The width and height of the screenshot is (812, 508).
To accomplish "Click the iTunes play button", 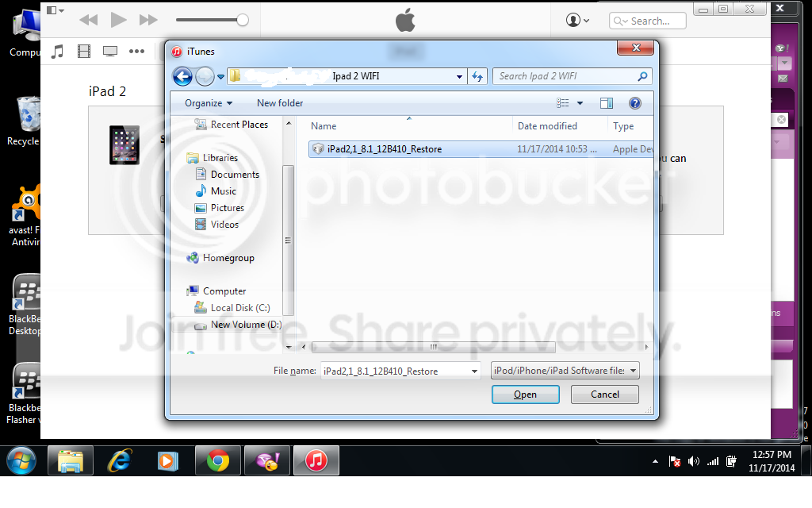I will tap(118, 20).
